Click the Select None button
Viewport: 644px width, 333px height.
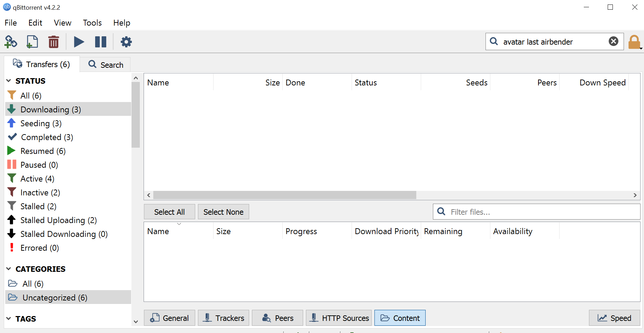point(223,212)
